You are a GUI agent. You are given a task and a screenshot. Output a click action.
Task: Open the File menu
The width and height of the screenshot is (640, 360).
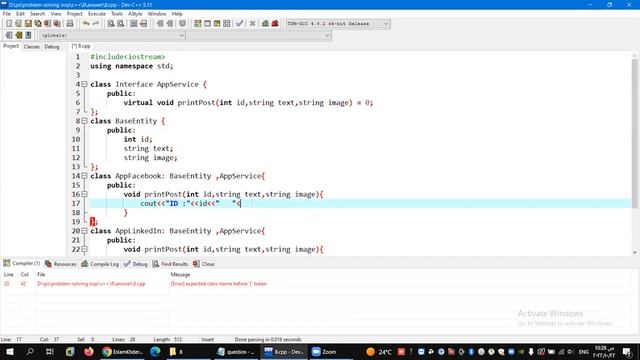[7, 14]
